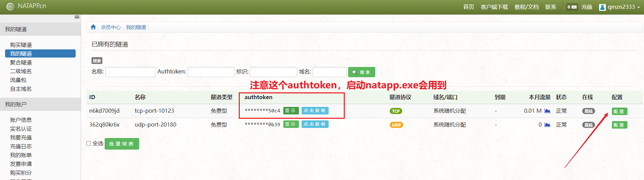Viewport: 644px width, 180px height.
Task: Collapse sidebar with the hamburger icon
Action: click(x=77, y=17)
